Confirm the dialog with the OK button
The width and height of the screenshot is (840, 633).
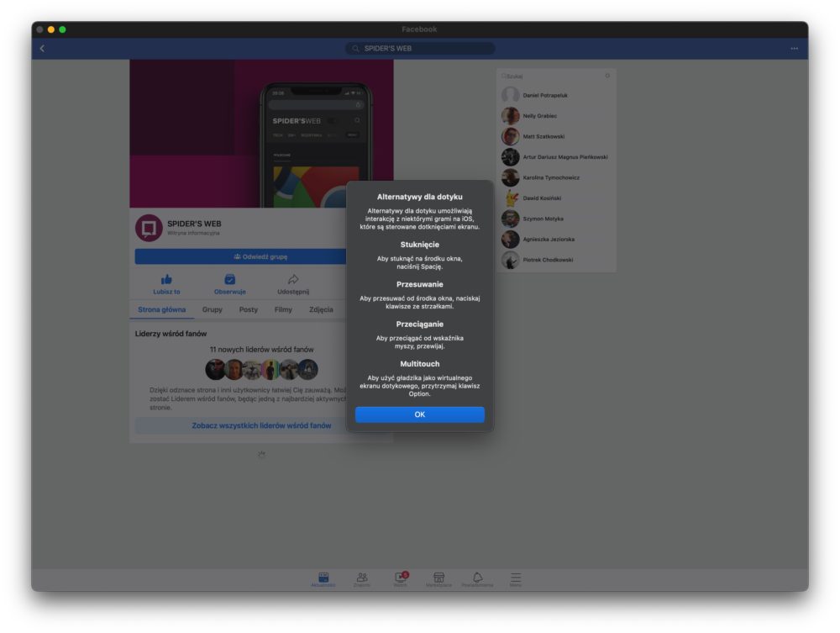coord(419,414)
